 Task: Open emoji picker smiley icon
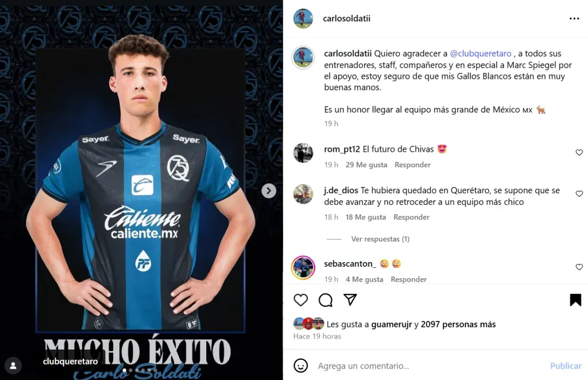pos(300,366)
